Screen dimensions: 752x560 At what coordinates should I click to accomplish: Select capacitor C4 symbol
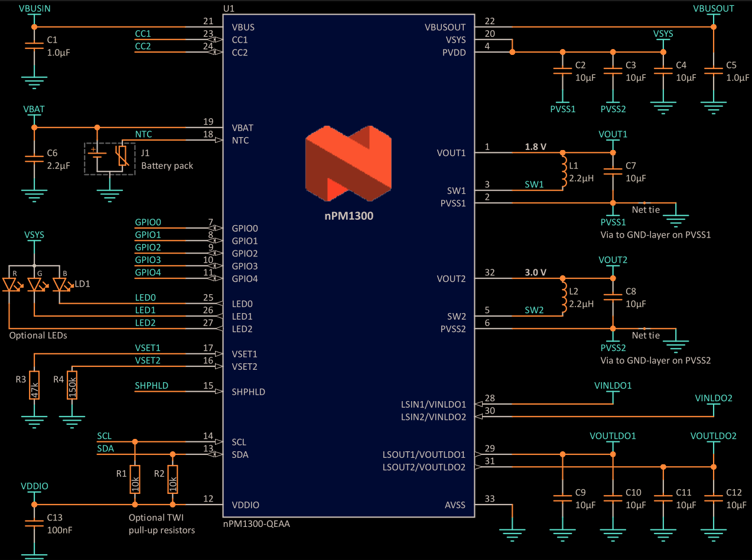[663, 71]
